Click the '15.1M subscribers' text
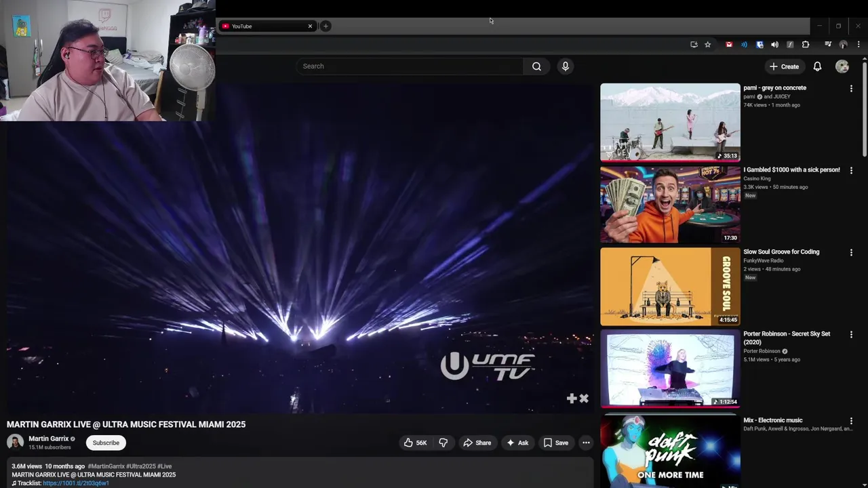Image resolution: width=868 pixels, height=488 pixels. click(x=50, y=447)
